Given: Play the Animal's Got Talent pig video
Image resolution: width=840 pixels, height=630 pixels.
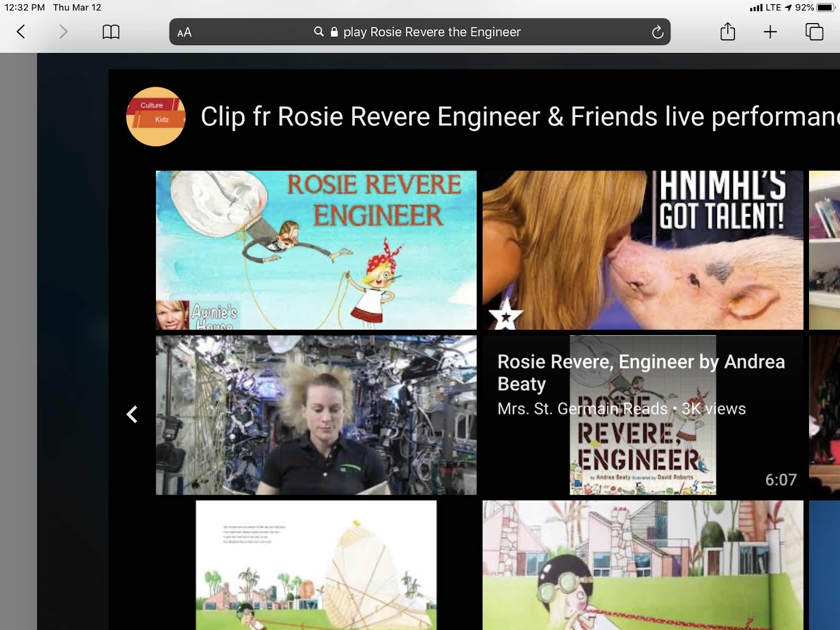Looking at the screenshot, I should click(x=643, y=250).
